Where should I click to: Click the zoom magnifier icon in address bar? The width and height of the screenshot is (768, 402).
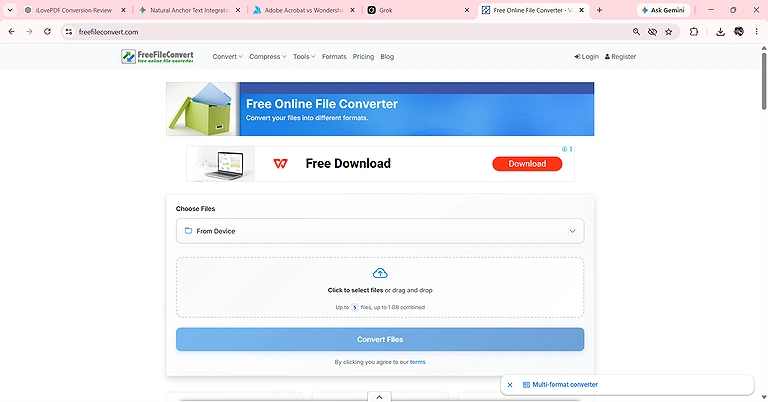click(x=636, y=32)
